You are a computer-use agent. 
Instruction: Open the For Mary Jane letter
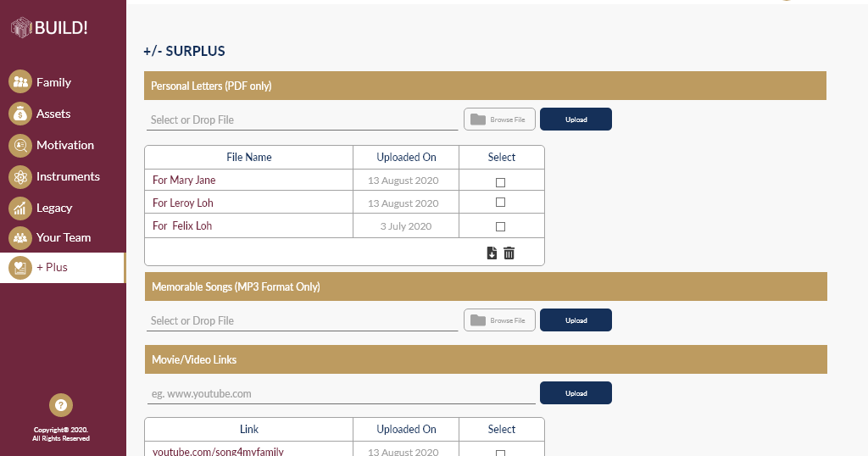point(184,180)
